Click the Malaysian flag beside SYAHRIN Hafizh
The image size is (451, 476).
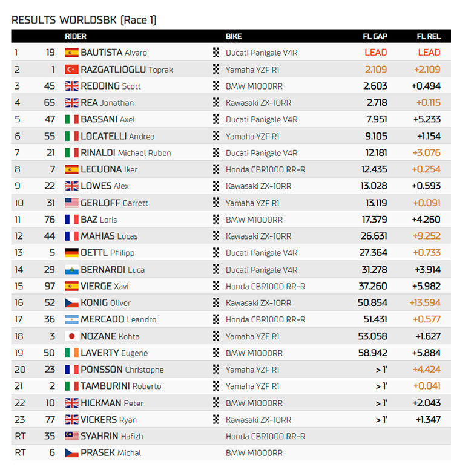click(x=71, y=436)
